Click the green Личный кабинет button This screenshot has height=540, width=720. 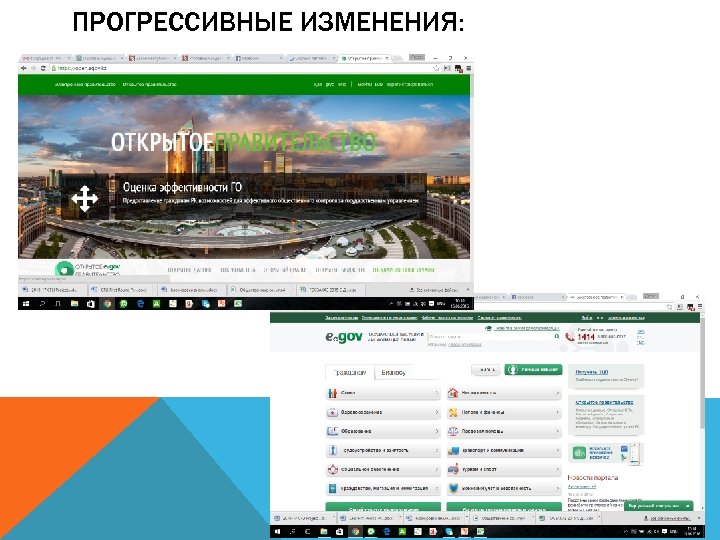point(533,370)
